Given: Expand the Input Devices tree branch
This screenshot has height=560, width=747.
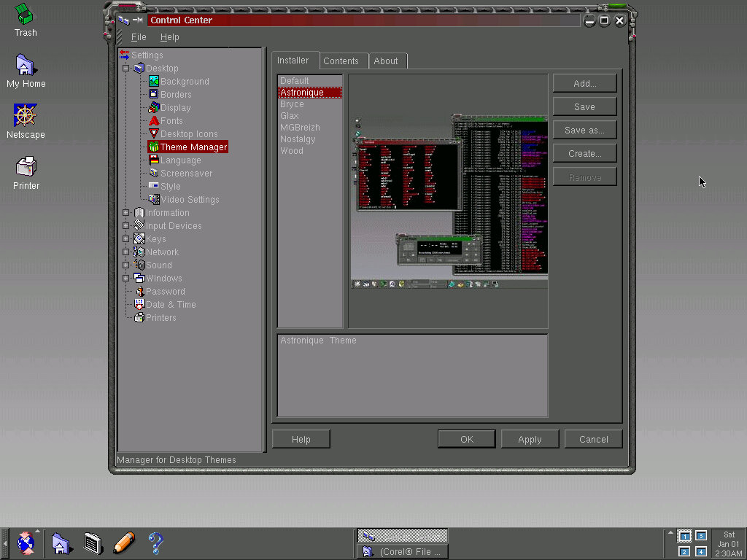Looking at the screenshot, I should [126, 226].
